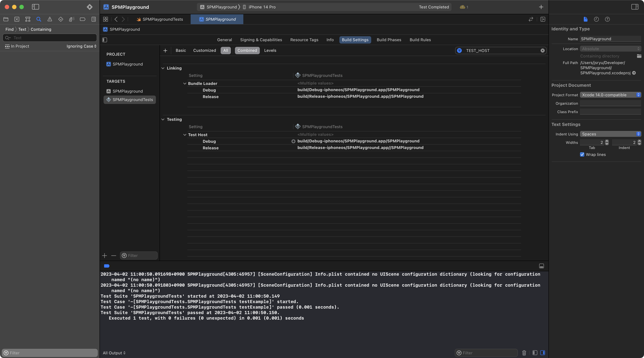The width and height of the screenshot is (644, 358).
Task: Show the Quick Help inspector
Action: [x=607, y=19]
